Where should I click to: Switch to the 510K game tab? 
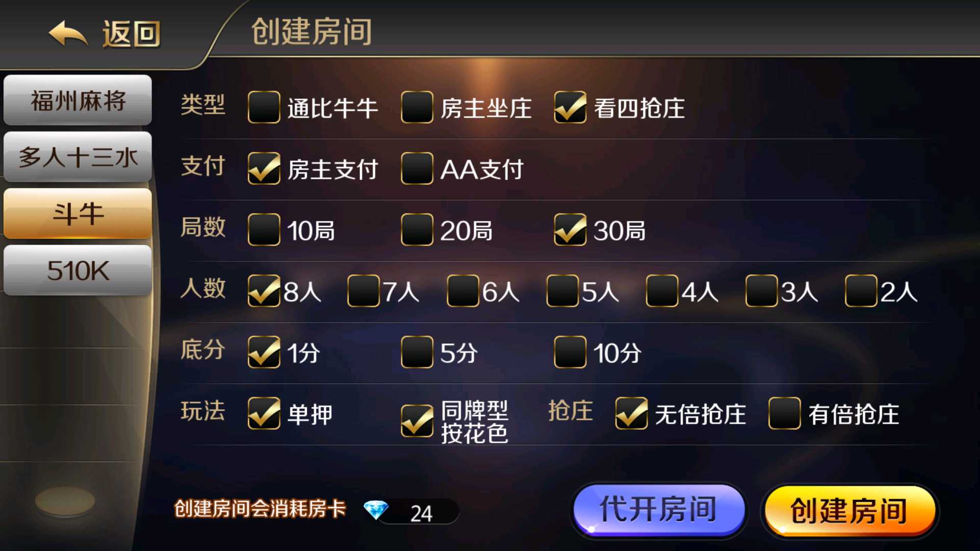[x=78, y=270]
